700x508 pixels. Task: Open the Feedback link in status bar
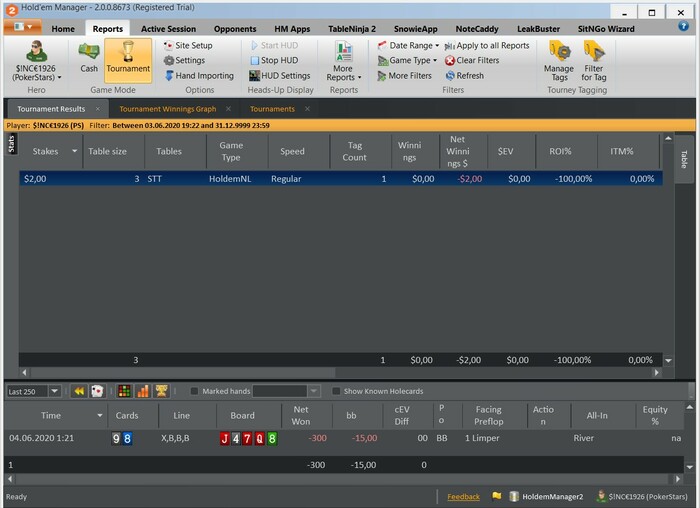(x=463, y=496)
